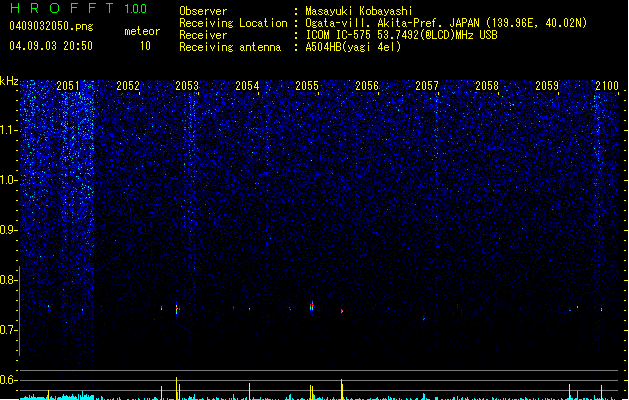This screenshot has width=629, height=400.
Task: Click the 2053 time axis label
Action: (x=187, y=86)
